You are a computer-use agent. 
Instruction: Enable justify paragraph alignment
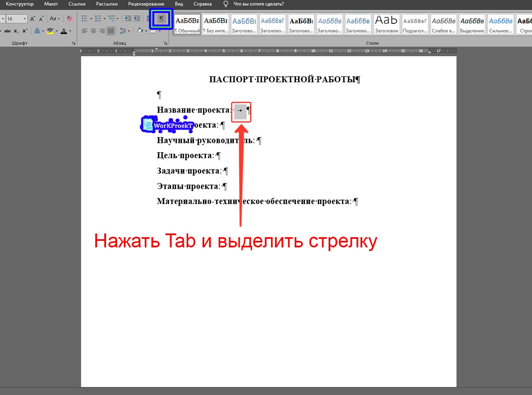pos(110,31)
